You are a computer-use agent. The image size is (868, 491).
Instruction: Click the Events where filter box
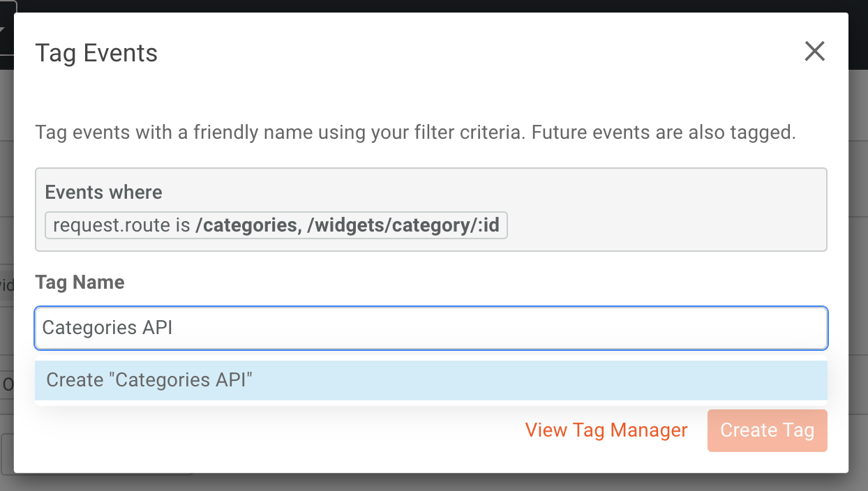431,209
